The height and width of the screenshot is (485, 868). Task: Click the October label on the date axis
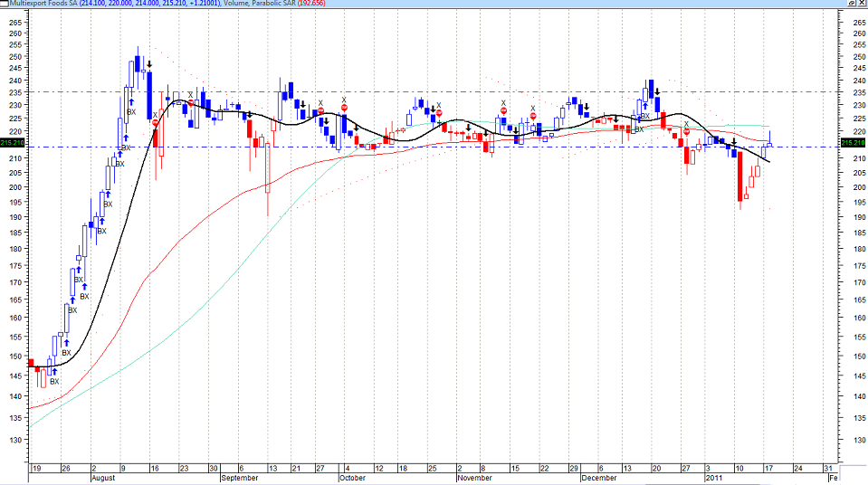(x=353, y=478)
